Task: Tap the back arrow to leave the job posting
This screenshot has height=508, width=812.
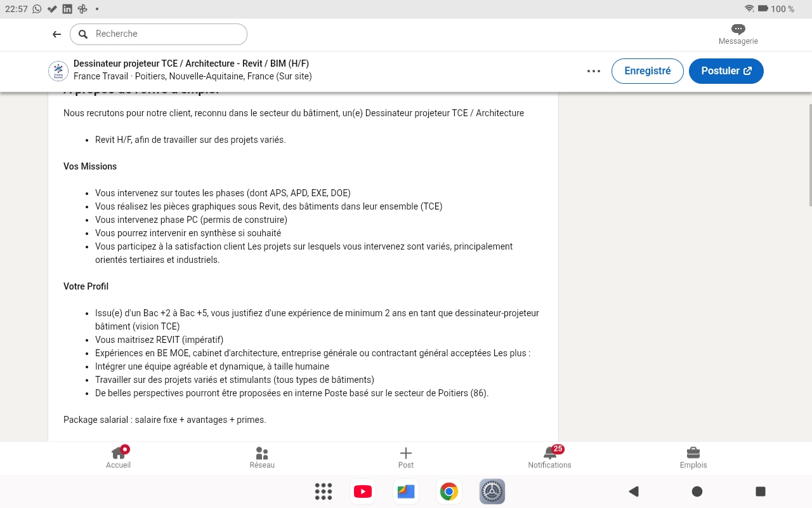Action: (56, 34)
